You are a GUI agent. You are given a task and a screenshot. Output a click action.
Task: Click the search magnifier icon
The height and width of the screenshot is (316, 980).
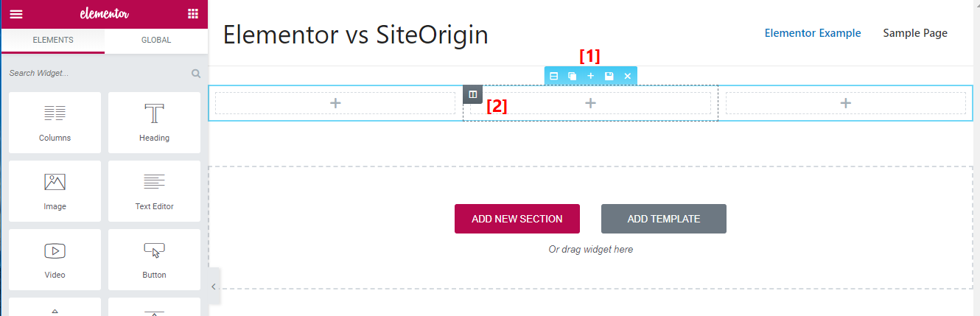196,74
